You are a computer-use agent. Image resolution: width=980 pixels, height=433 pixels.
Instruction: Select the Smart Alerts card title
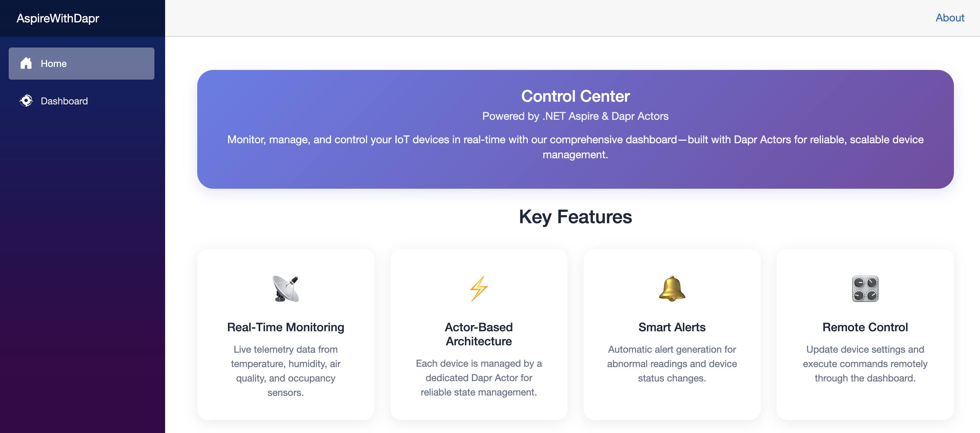coord(672,327)
